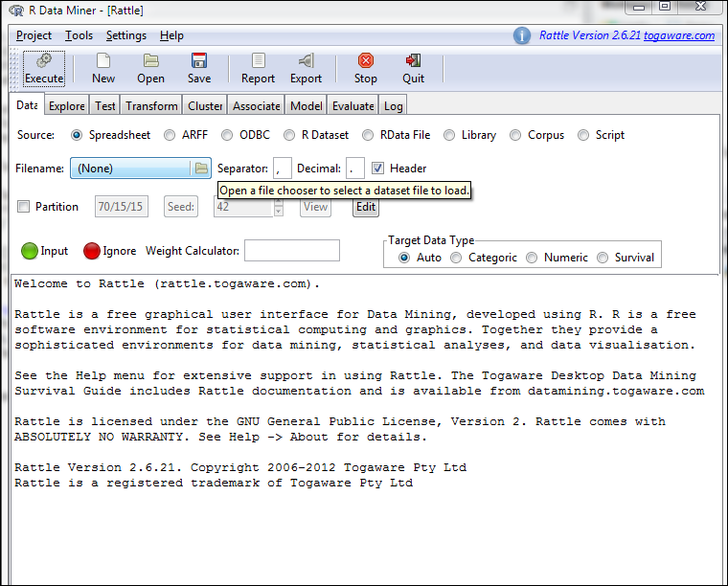Open the Filename (None) file chooser

click(x=141, y=168)
